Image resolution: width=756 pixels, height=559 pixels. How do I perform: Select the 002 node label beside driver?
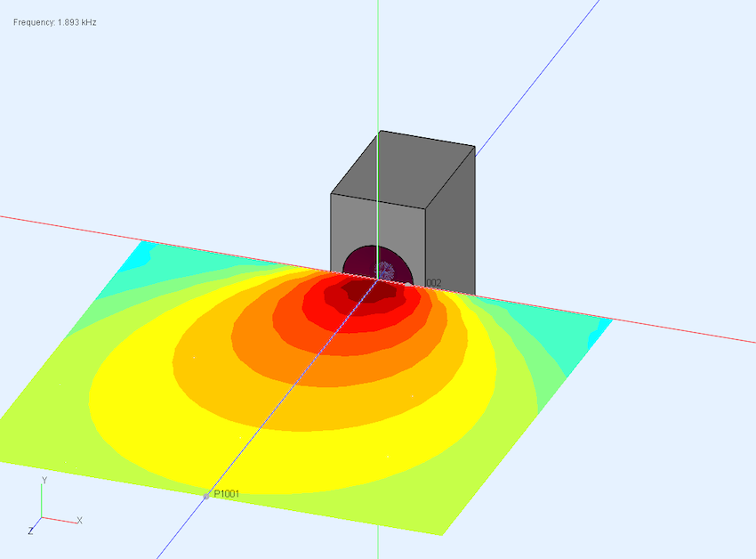click(433, 283)
